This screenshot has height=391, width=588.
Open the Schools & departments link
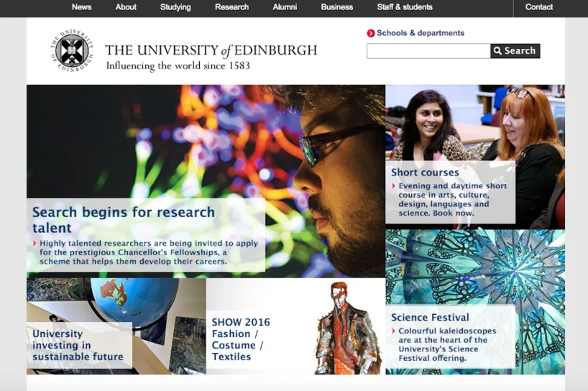click(x=421, y=33)
